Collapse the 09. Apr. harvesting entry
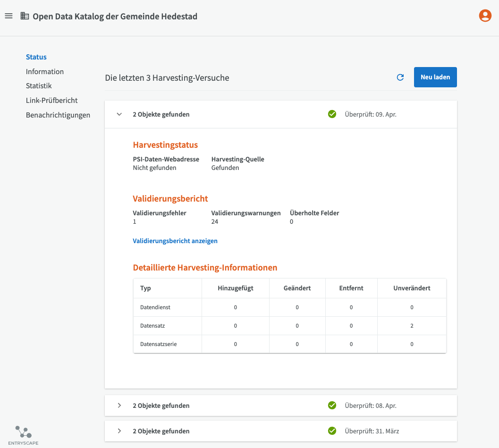Screen dimensions: 499x448 click(x=119, y=114)
